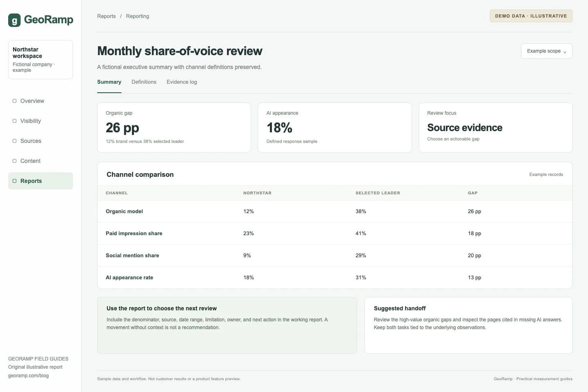The image size is (588, 392).
Task: Click the Reporting breadcrumb item
Action: pyautogui.click(x=138, y=16)
